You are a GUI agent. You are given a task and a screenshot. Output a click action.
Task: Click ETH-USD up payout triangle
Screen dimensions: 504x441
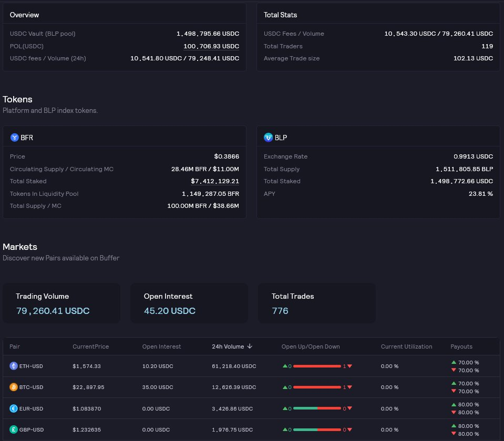(454, 362)
